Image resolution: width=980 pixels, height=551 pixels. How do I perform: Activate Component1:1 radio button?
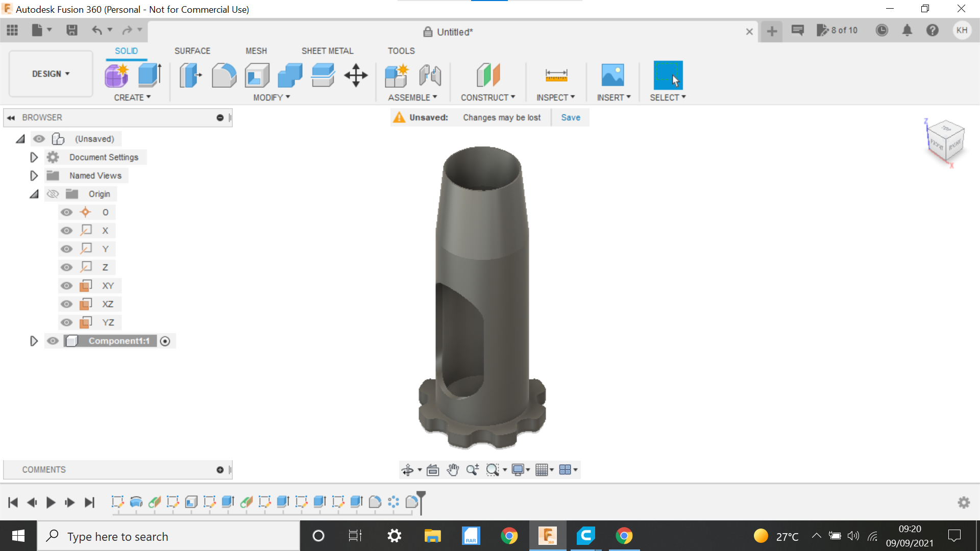[165, 341]
